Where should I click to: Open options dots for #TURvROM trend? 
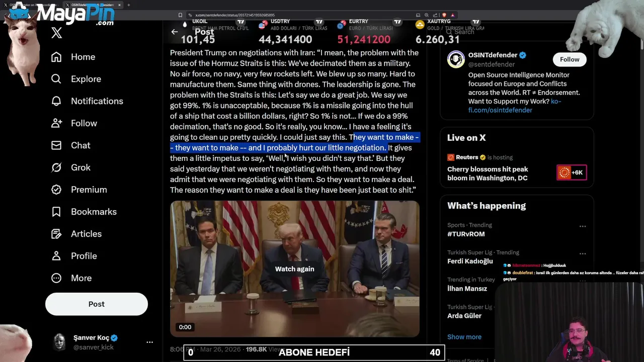click(x=583, y=226)
